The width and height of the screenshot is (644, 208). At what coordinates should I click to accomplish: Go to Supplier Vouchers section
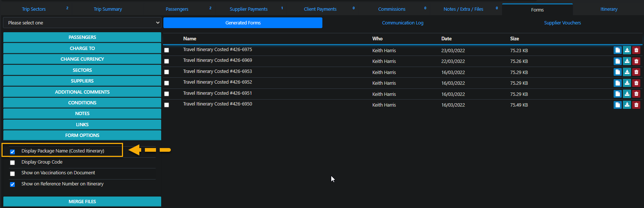coord(562,23)
